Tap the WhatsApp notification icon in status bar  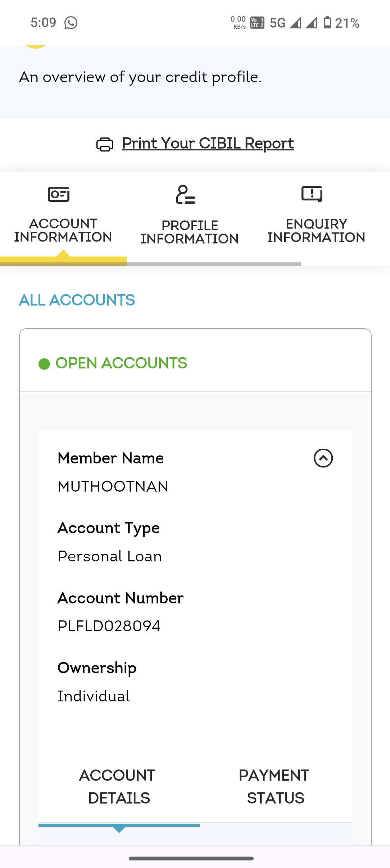(x=71, y=23)
